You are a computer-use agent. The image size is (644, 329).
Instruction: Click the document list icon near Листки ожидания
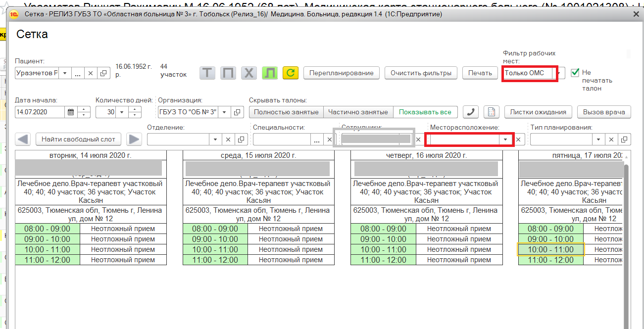click(x=491, y=112)
